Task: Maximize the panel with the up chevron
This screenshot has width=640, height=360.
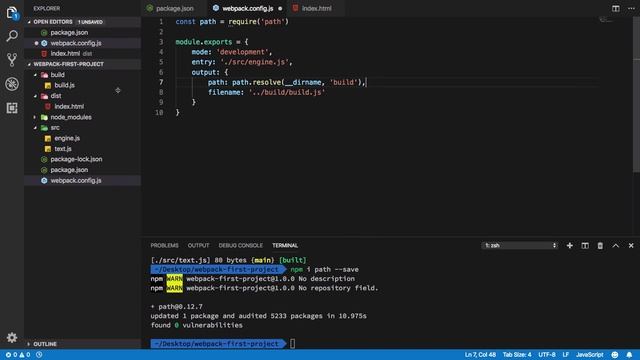Action: (616, 245)
